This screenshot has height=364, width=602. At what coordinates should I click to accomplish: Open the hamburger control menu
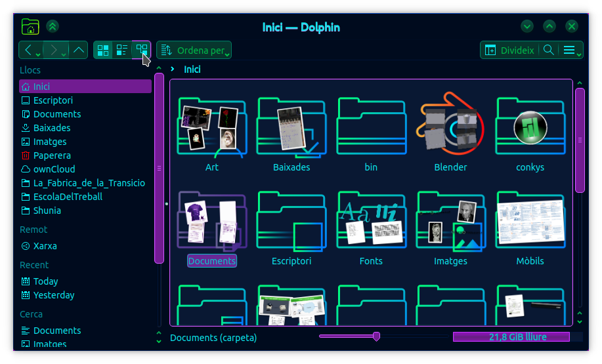coord(572,51)
